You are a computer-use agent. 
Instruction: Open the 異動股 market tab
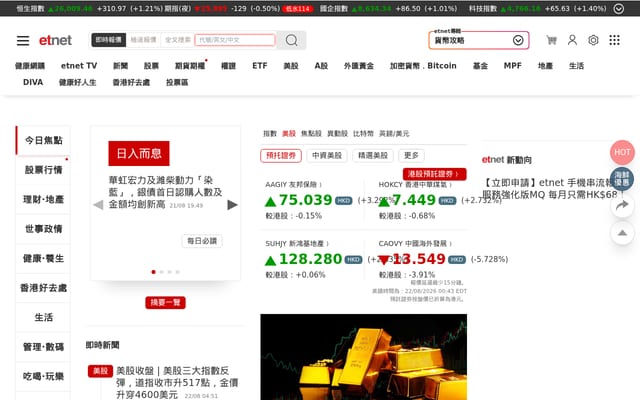pyautogui.click(x=338, y=133)
